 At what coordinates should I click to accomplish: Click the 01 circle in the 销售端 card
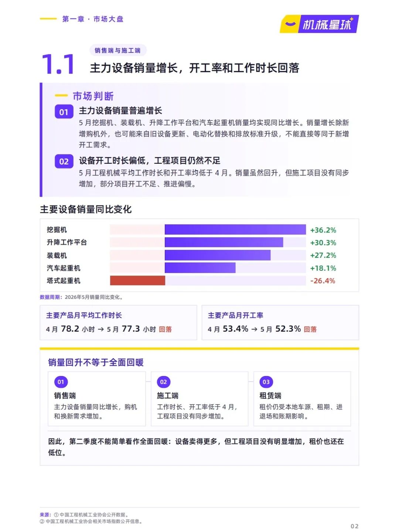[x=61, y=382]
